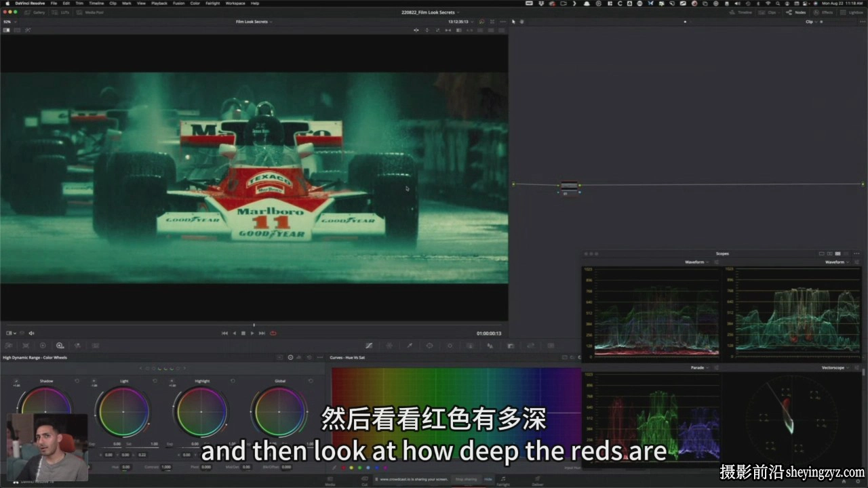Click the viewer playhead scrubber bar
The image size is (868, 488).
coord(254,325)
